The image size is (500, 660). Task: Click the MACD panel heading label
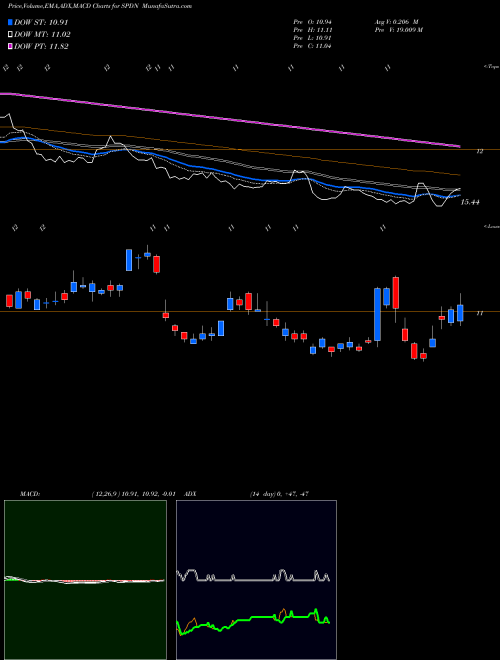pyautogui.click(x=30, y=494)
